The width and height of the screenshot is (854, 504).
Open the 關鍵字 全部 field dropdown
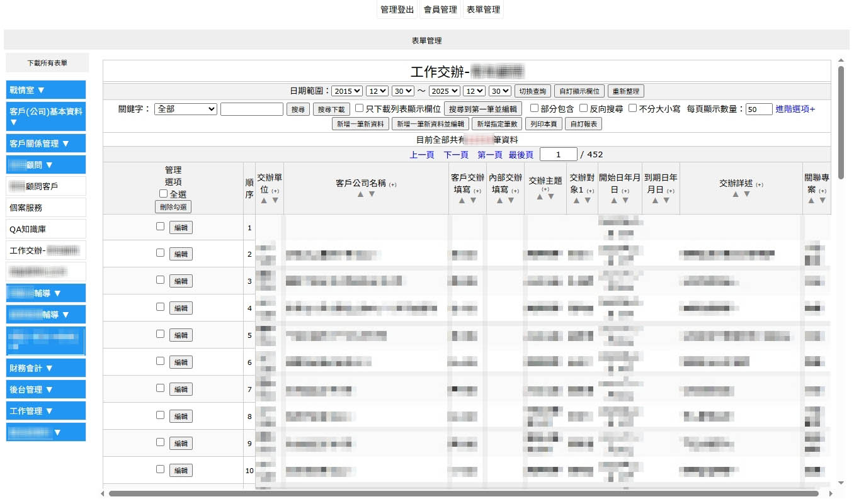tap(186, 109)
